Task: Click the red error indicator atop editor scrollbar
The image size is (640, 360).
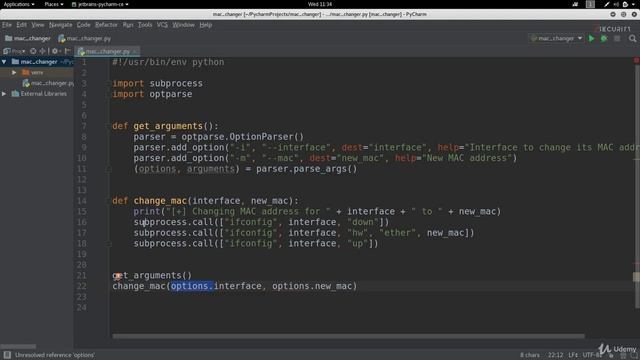Action: coord(636,60)
